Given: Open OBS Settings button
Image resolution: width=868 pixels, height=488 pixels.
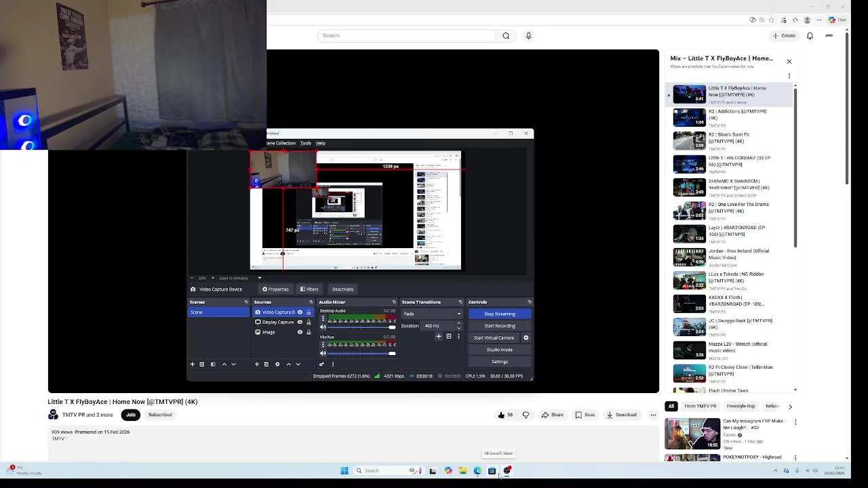Looking at the screenshot, I should [x=500, y=362].
